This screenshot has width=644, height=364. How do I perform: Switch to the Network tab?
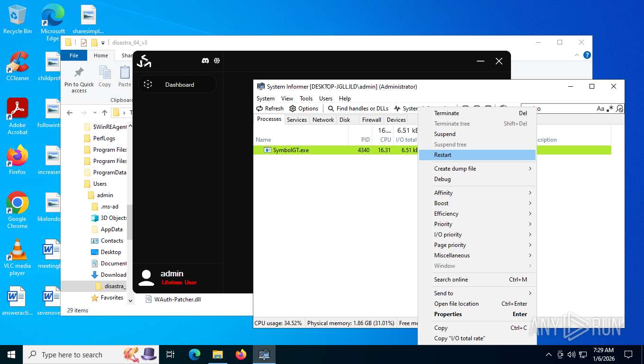[x=323, y=120]
